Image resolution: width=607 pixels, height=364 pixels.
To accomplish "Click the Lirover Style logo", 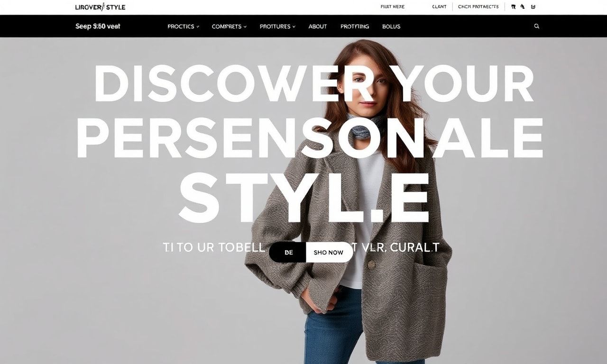I will tap(100, 7).
